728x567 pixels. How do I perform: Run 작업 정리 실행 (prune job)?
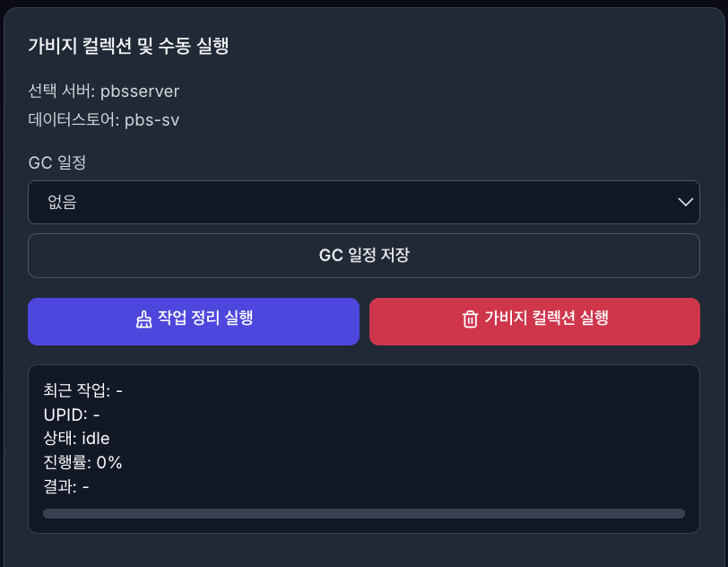coord(194,320)
